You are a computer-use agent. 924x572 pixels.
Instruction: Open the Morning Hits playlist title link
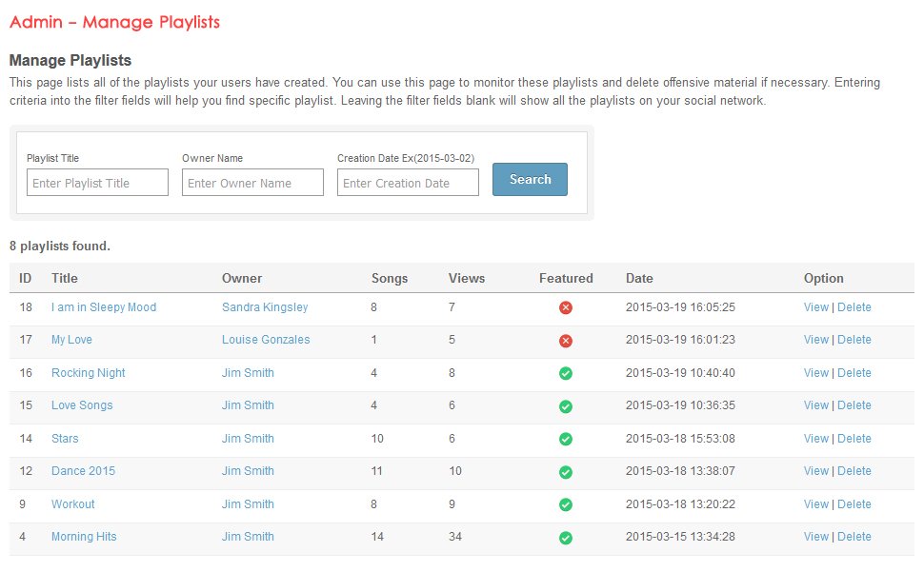84,537
